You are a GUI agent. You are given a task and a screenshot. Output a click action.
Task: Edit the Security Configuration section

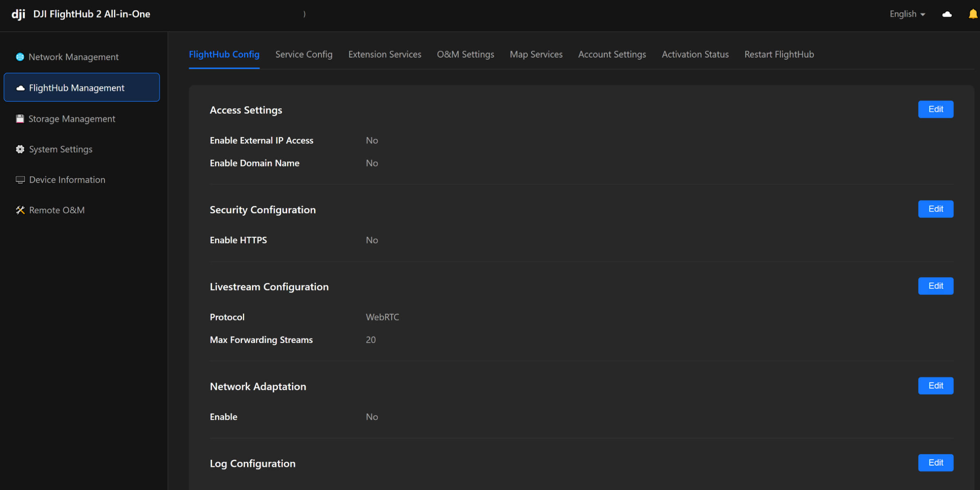point(935,209)
